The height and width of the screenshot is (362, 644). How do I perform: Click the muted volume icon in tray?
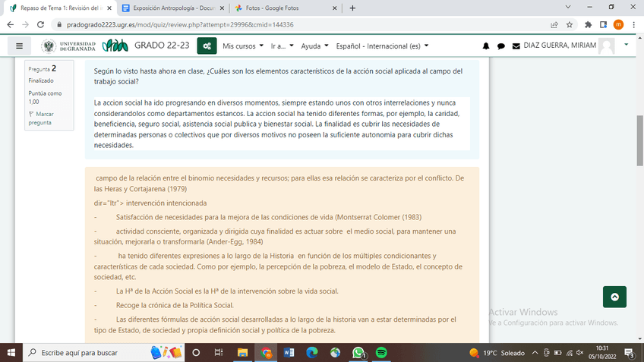[580, 353]
